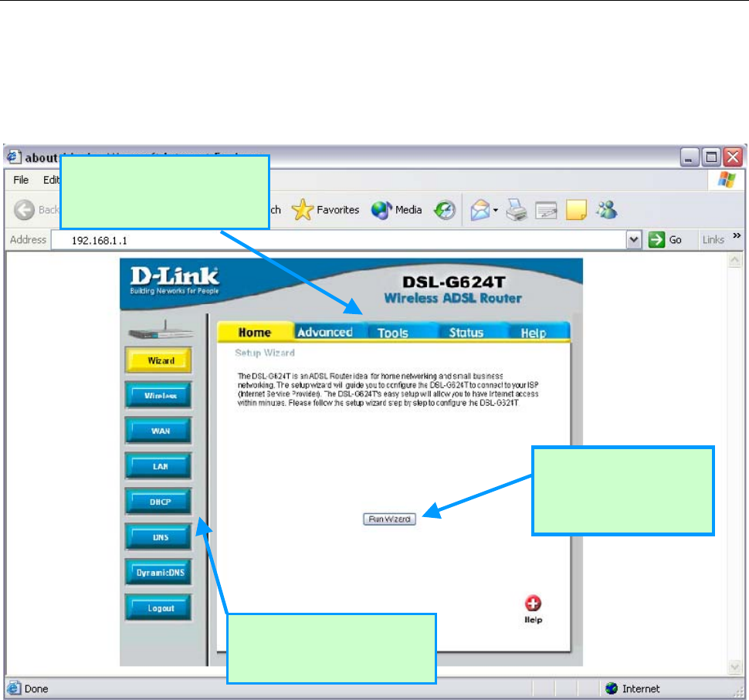This screenshot has height=700, width=749.
Task: Click the scrollbar down arrow
Action: [x=734, y=667]
